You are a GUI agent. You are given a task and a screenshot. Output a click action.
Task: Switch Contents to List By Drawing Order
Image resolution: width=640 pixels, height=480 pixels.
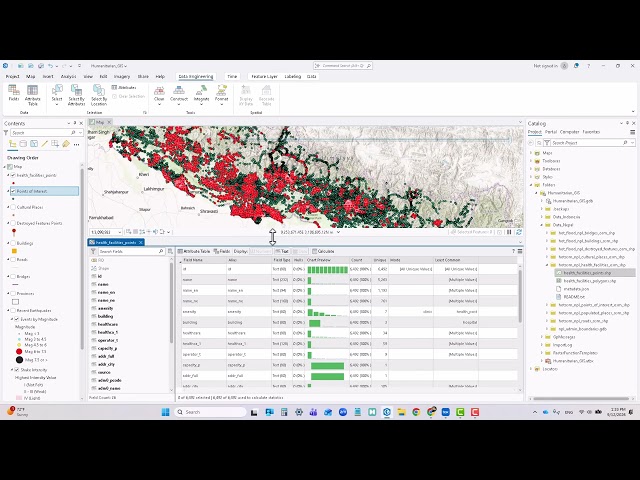(x=13, y=144)
